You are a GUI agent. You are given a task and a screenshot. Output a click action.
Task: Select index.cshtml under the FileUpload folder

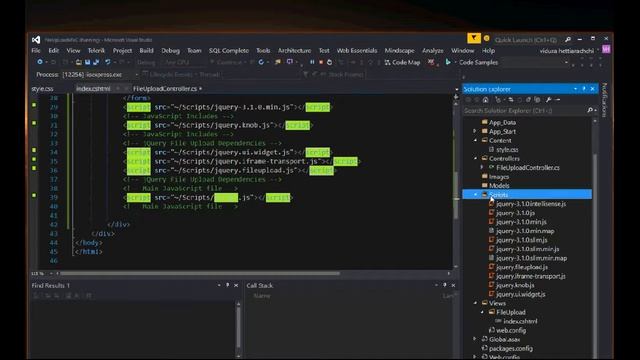(520, 321)
